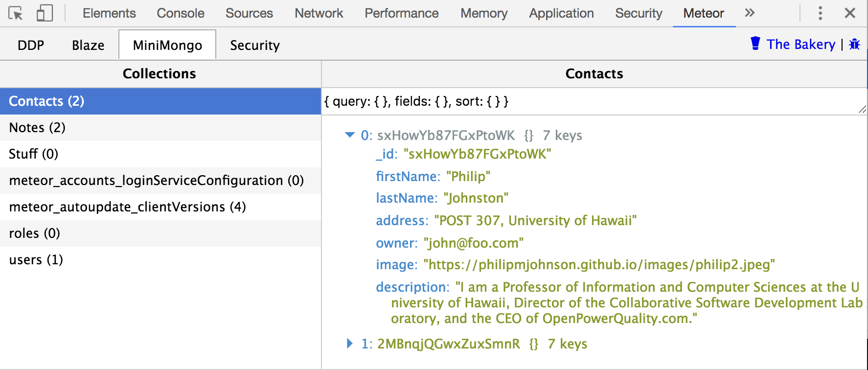Click the bug report icon
This screenshot has height=370, width=868.
pyautogui.click(x=854, y=45)
